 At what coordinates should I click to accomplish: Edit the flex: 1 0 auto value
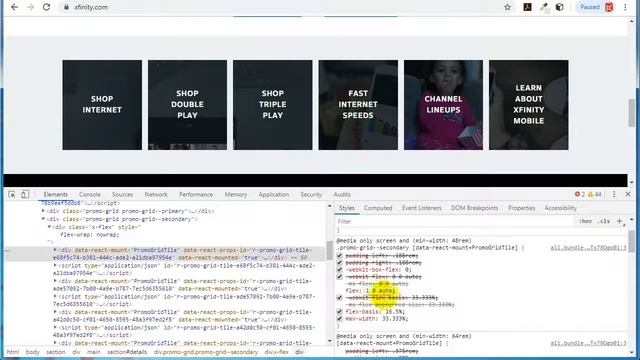pyautogui.click(x=380, y=291)
